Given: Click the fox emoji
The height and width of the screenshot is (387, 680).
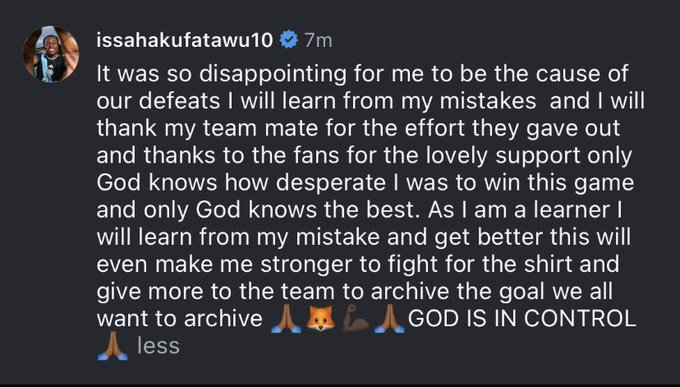Looking at the screenshot, I should 321,319.
